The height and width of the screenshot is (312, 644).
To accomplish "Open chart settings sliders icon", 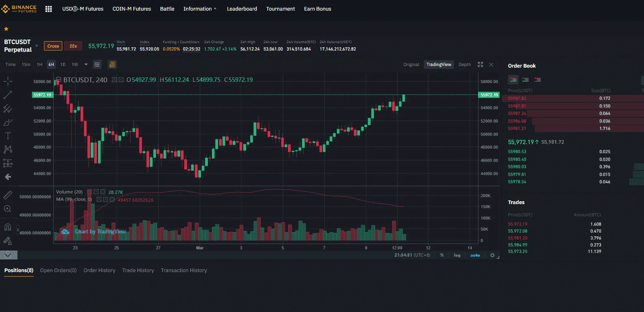I will pos(97,64).
